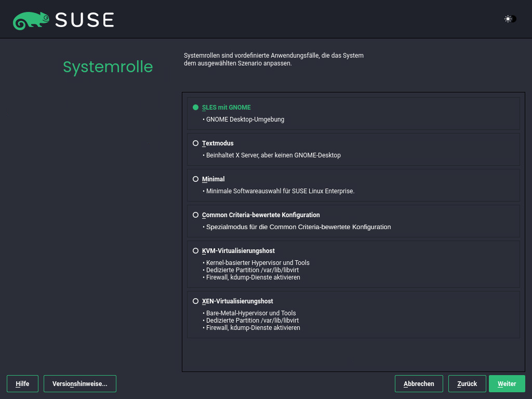Click the SUSE chameleon logo
This screenshot has height=399, width=532.
point(31,21)
